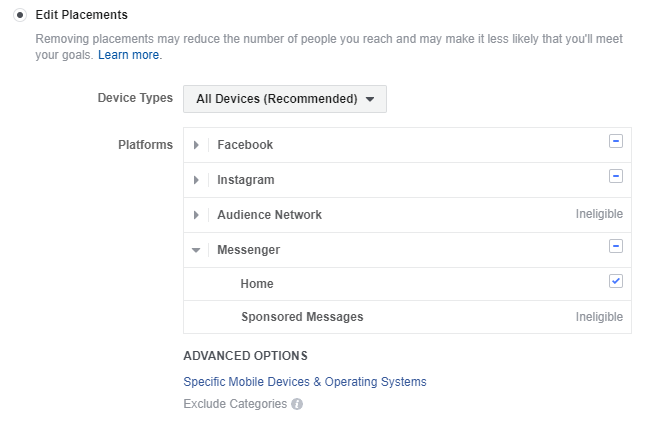Screen dimensions: 649x442
Task: Click the Platforms label
Action: pos(145,145)
